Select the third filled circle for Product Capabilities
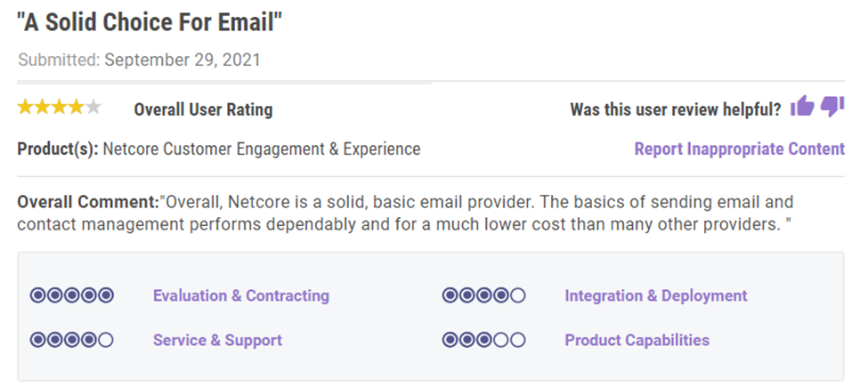The image size is (868, 387). coord(484,340)
